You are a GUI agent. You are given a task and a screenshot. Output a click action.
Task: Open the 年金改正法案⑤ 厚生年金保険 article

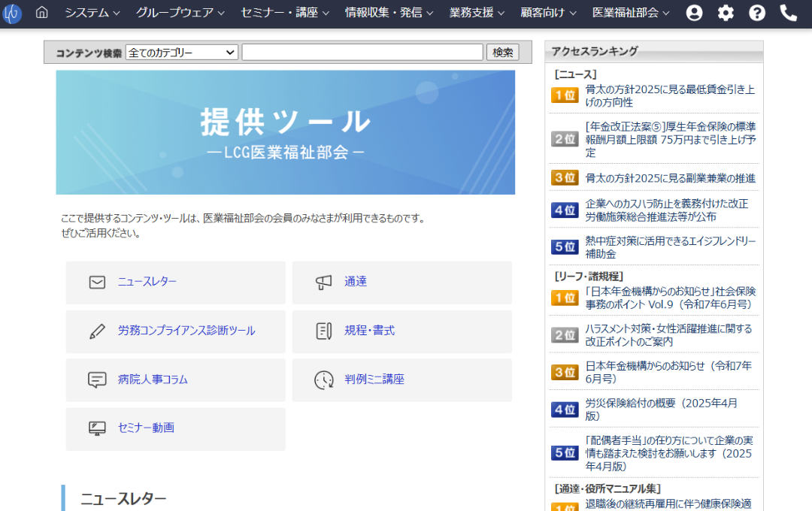(671, 139)
